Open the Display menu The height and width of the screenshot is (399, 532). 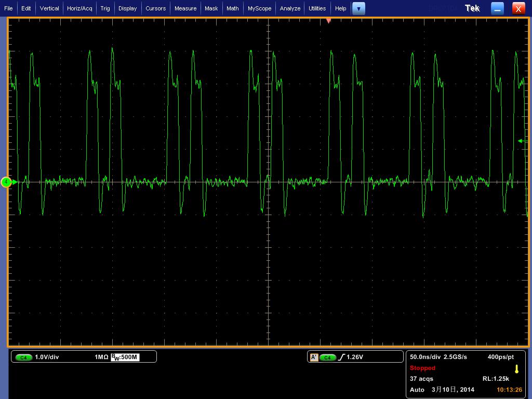pyautogui.click(x=128, y=8)
